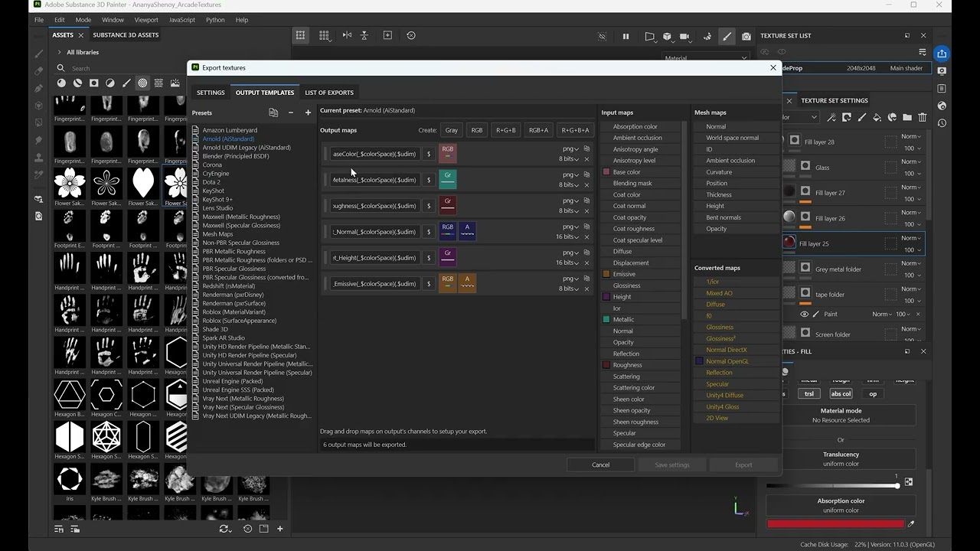Open the History clock icon on right sidebar
The image size is (980, 551).
[942, 123]
